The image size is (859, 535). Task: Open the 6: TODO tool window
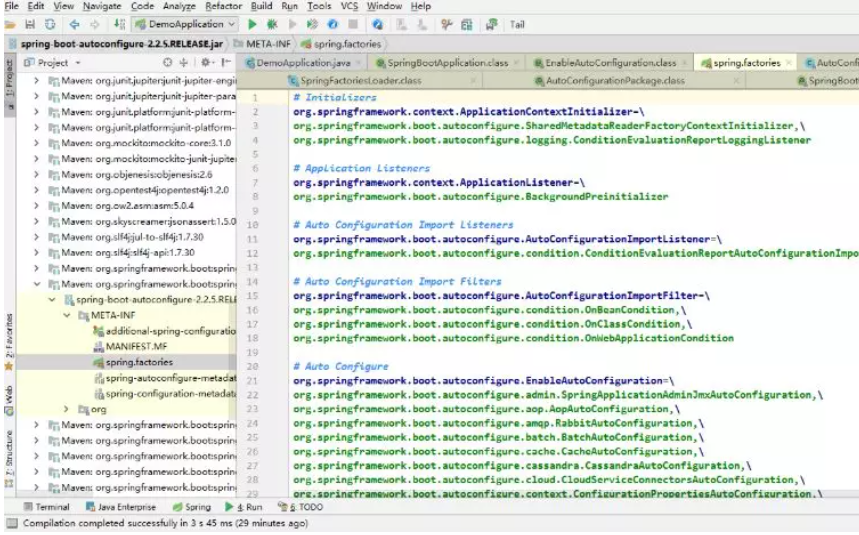[x=300, y=507]
